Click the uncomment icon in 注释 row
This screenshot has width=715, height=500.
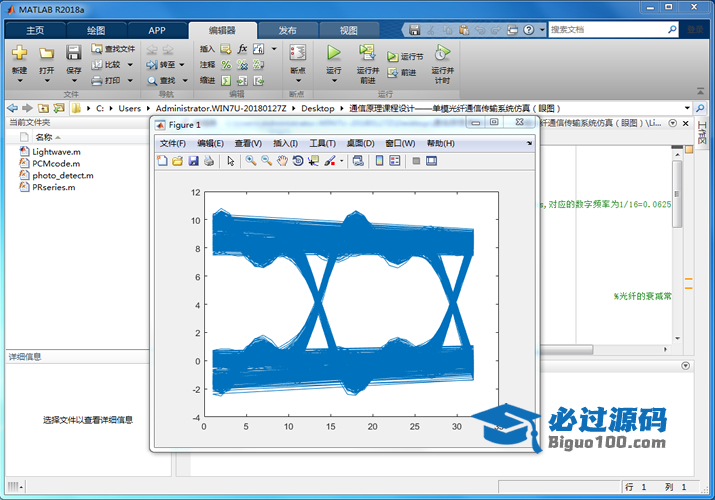243,65
